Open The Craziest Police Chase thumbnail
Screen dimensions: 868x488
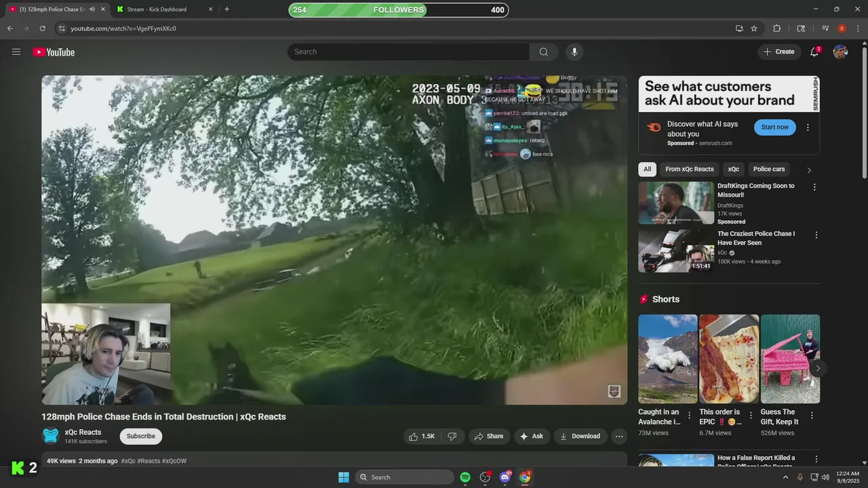[676, 251]
